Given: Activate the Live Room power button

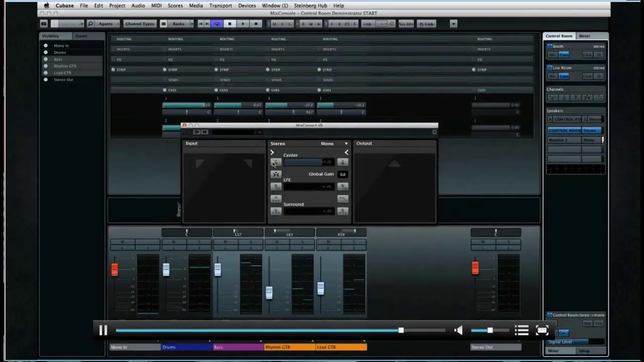Looking at the screenshot, I should point(550,68).
